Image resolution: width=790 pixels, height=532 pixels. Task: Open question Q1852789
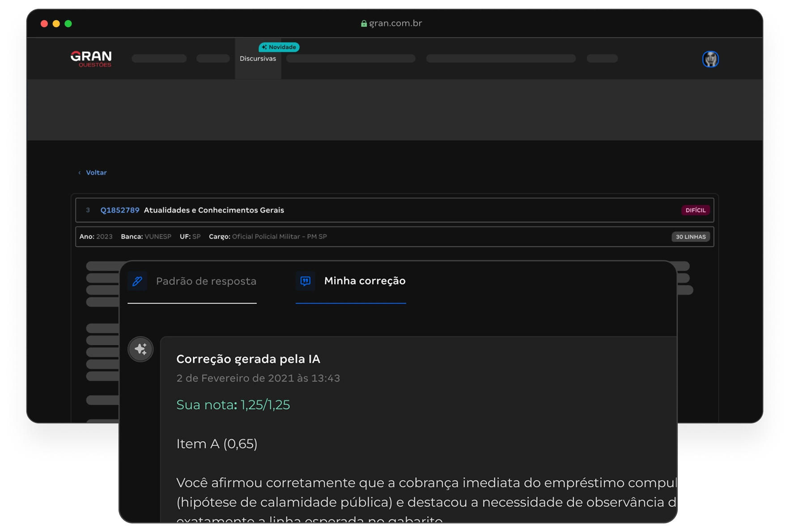tap(120, 210)
